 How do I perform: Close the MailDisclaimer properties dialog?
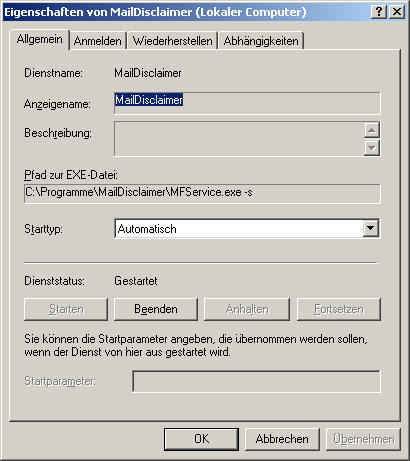click(x=397, y=12)
